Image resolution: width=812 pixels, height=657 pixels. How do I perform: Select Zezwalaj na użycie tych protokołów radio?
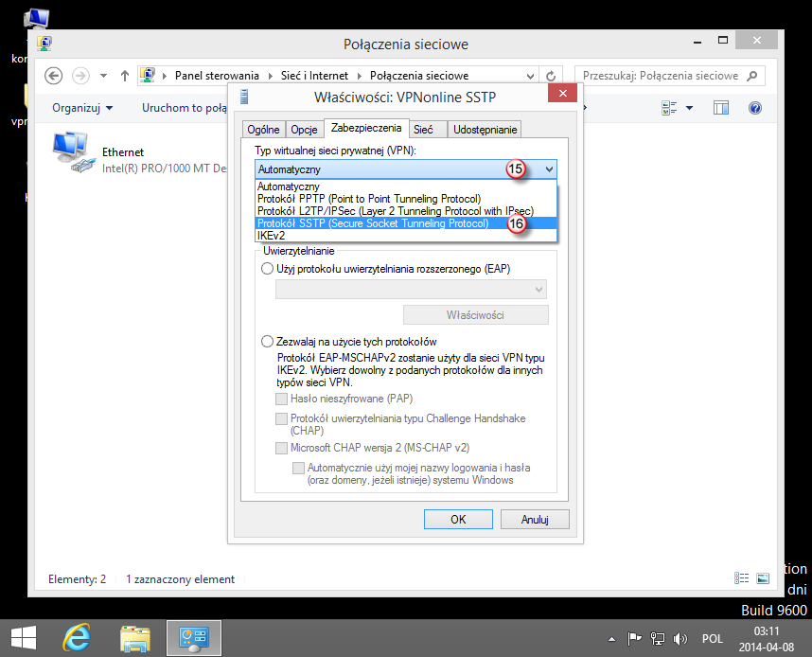(267, 342)
